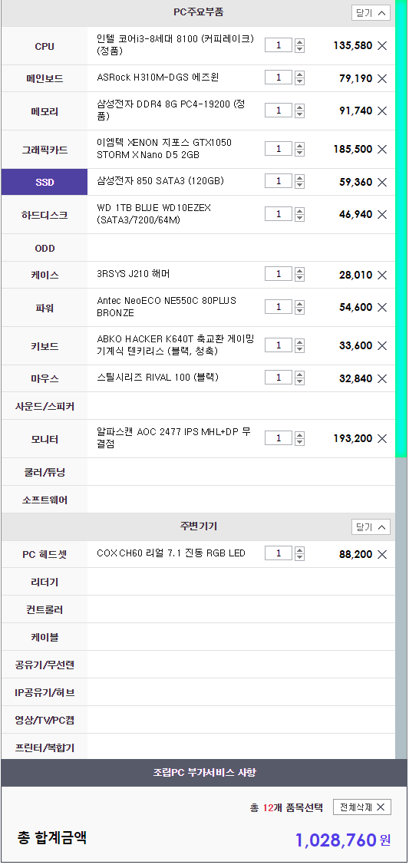The height and width of the screenshot is (868, 409).
Task: Click the 전체삭제 button
Action: pos(362,807)
